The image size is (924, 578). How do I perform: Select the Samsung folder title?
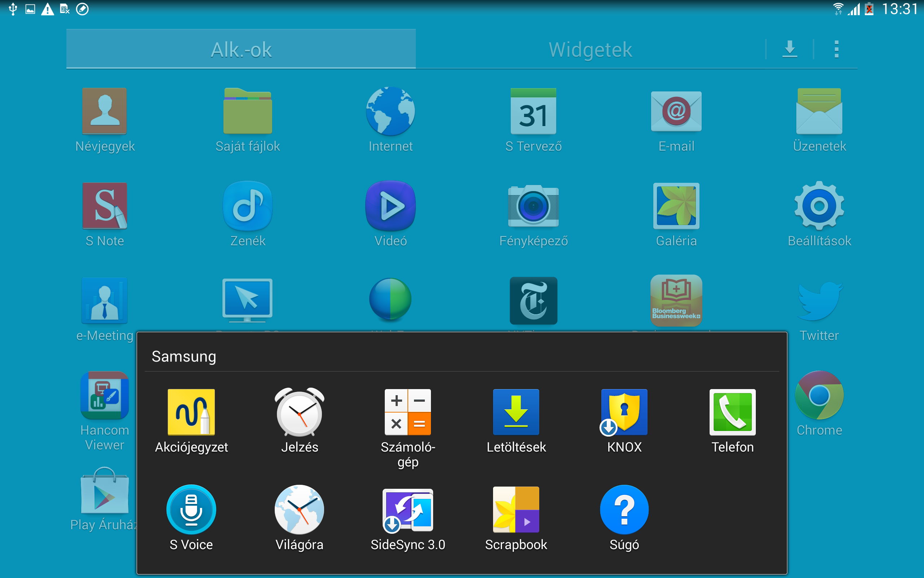click(x=184, y=356)
